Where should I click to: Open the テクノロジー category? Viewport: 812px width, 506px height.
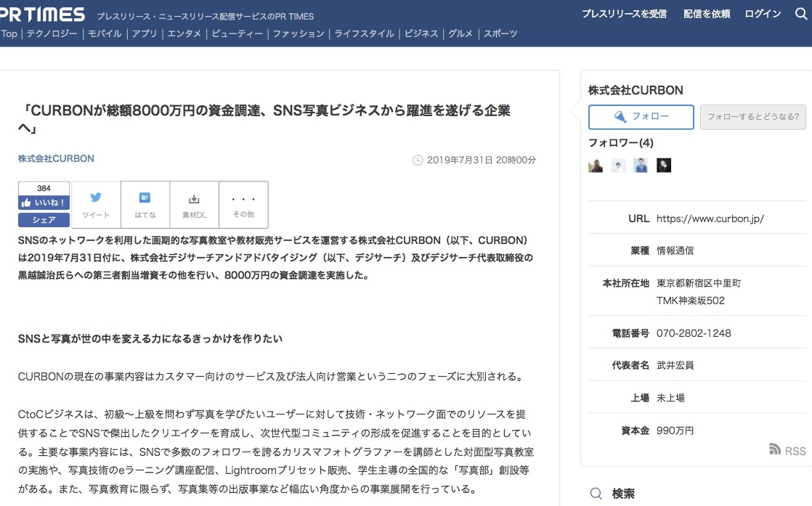click(52, 33)
